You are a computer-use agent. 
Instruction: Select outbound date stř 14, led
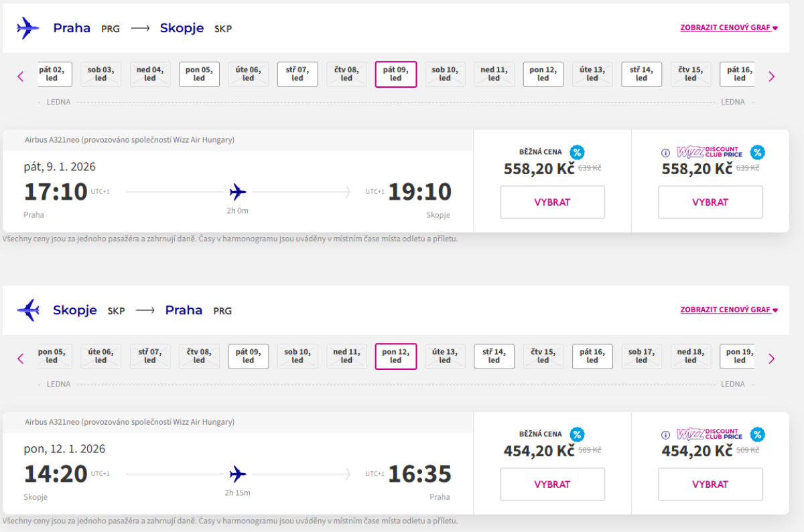(641, 74)
